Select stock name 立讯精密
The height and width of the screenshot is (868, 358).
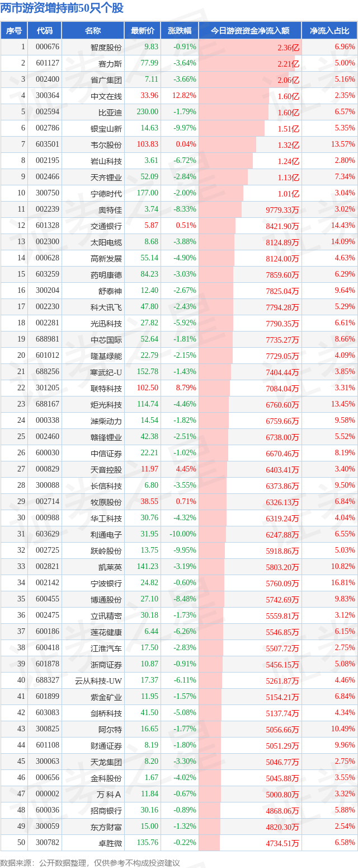click(106, 615)
